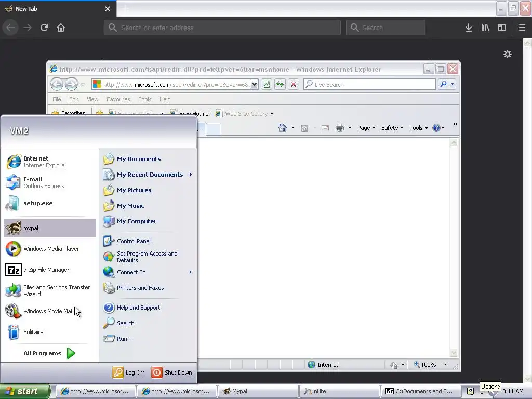Click Shut Down button

coord(172,373)
